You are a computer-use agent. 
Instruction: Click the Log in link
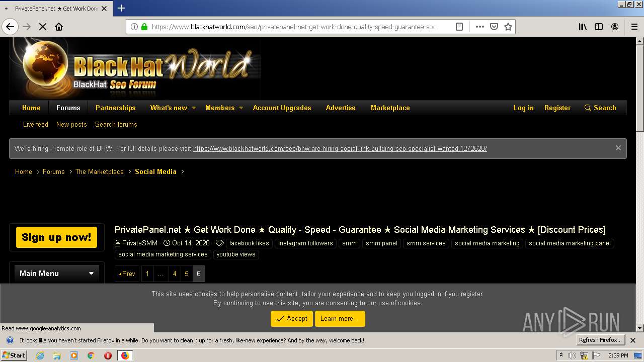(x=523, y=108)
